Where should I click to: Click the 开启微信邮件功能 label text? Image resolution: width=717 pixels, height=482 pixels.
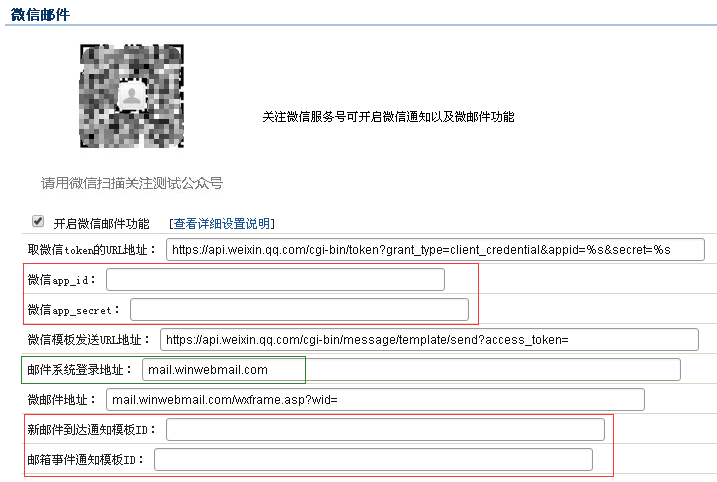[102, 224]
